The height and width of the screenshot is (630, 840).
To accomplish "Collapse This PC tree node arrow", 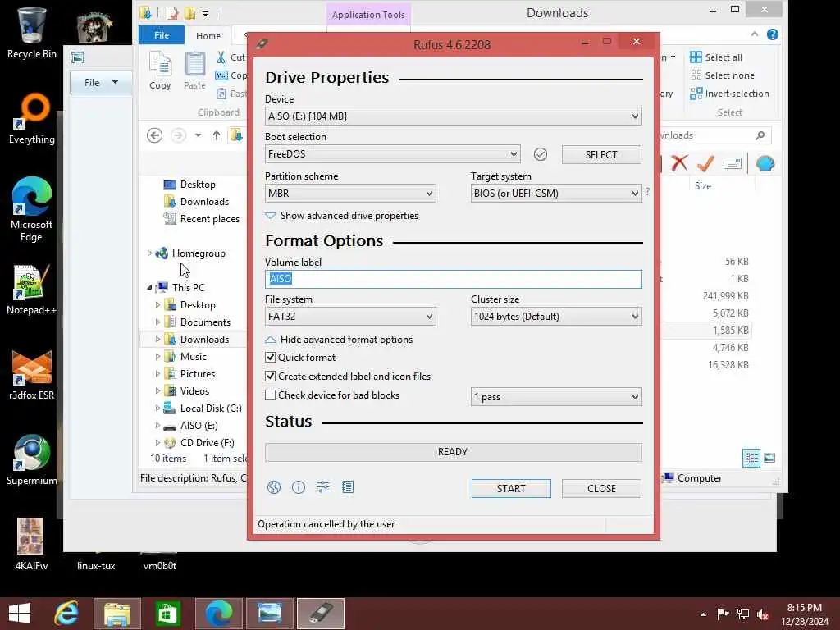I will point(149,288).
